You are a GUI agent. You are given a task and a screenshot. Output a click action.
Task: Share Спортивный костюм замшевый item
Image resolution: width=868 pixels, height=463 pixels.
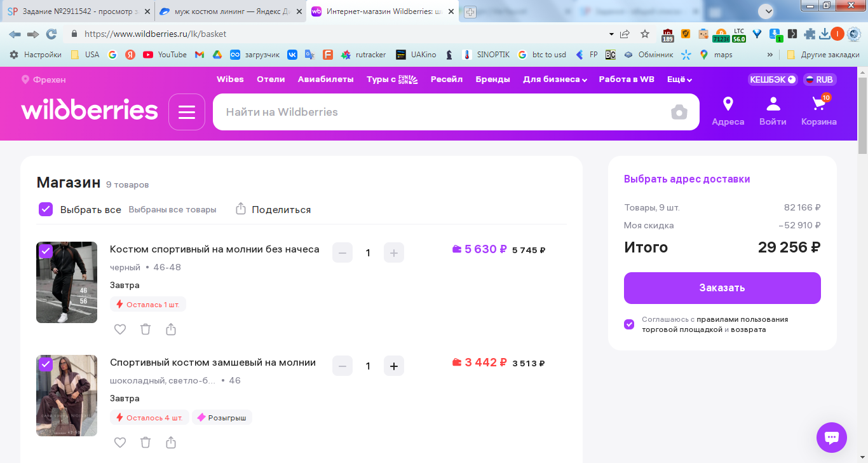[x=171, y=442]
